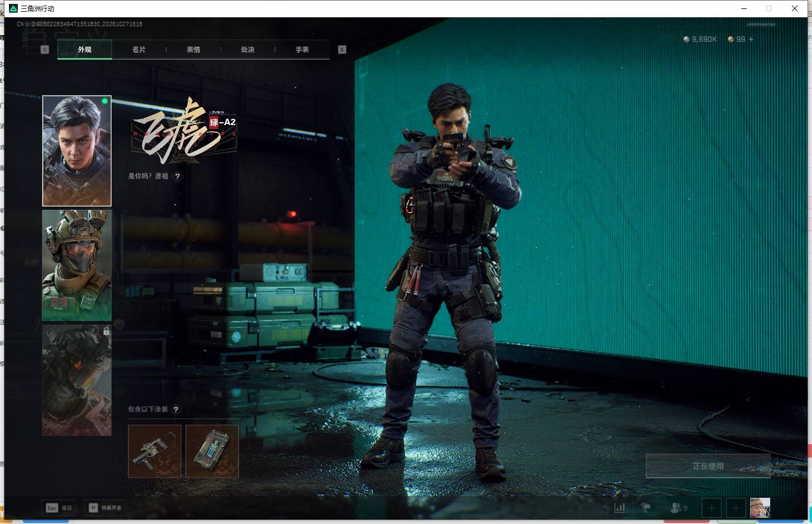This screenshot has height=524, width=812.
Task: Select the locked dark skin thumbnail
Action: (x=77, y=380)
